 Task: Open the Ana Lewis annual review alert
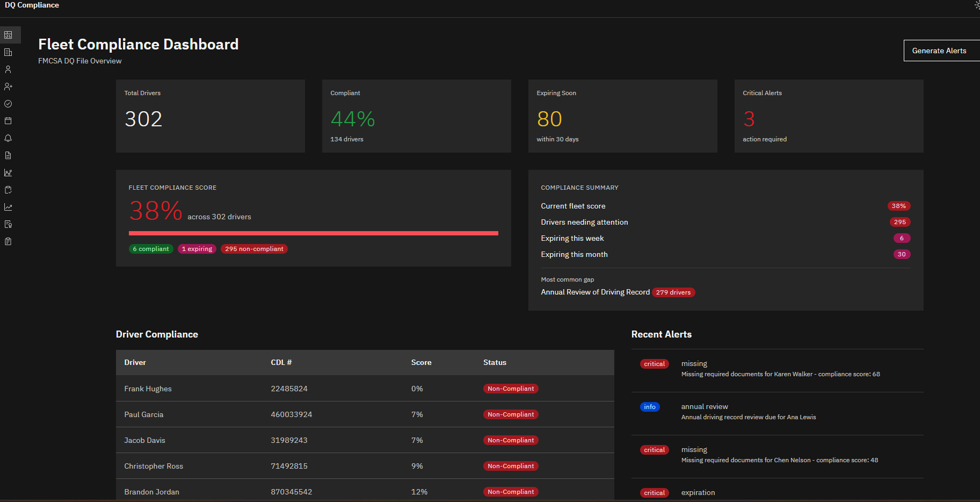(778, 413)
